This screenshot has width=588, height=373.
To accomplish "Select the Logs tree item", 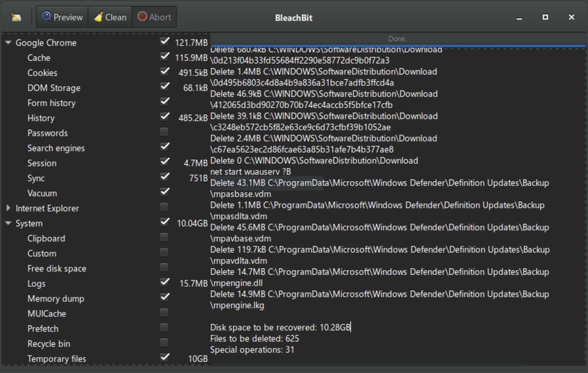I will click(x=36, y=284).
